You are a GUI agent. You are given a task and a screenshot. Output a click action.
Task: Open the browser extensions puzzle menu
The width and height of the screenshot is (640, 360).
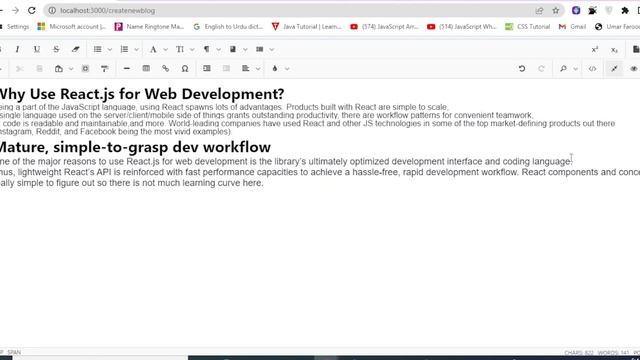(x=625, y=11)
